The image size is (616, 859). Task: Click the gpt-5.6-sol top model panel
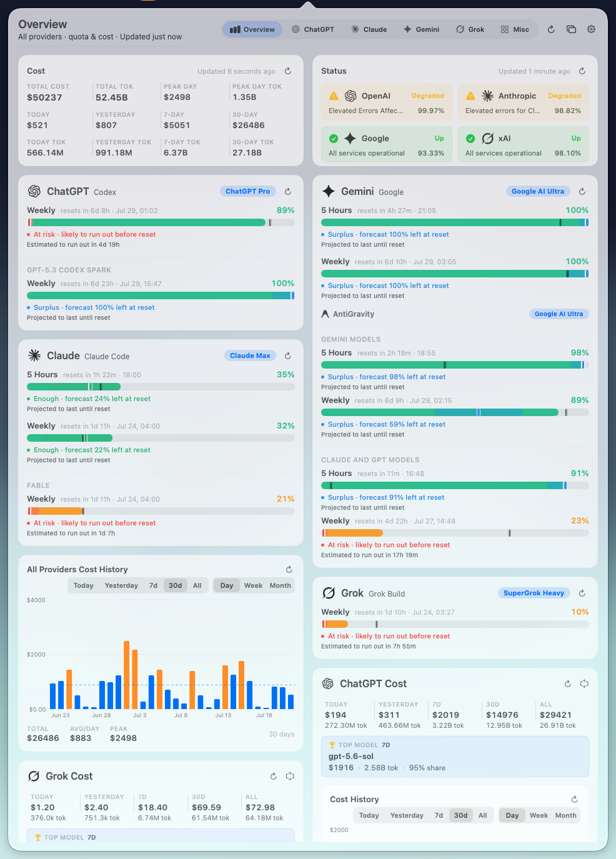click(455, 757)
